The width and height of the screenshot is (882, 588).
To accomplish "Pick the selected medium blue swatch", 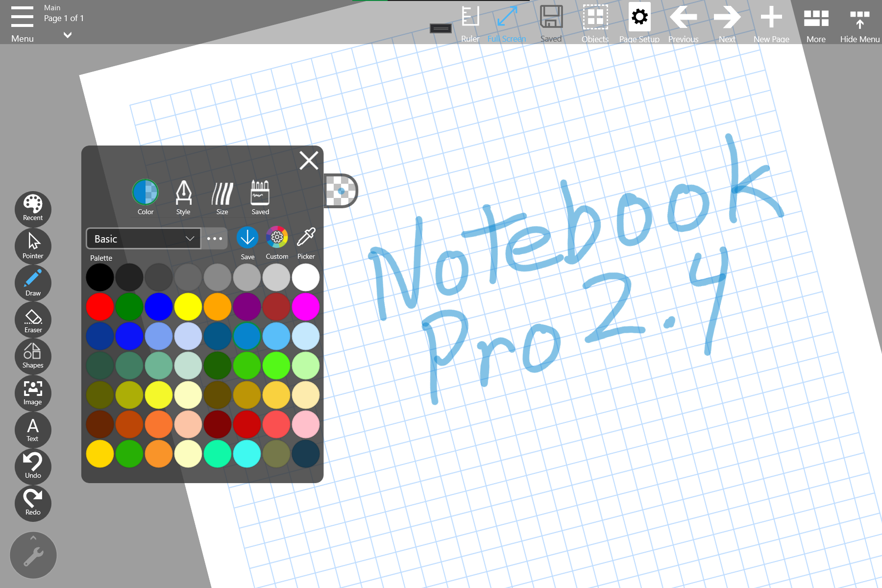I will click(x=247, y=336).
